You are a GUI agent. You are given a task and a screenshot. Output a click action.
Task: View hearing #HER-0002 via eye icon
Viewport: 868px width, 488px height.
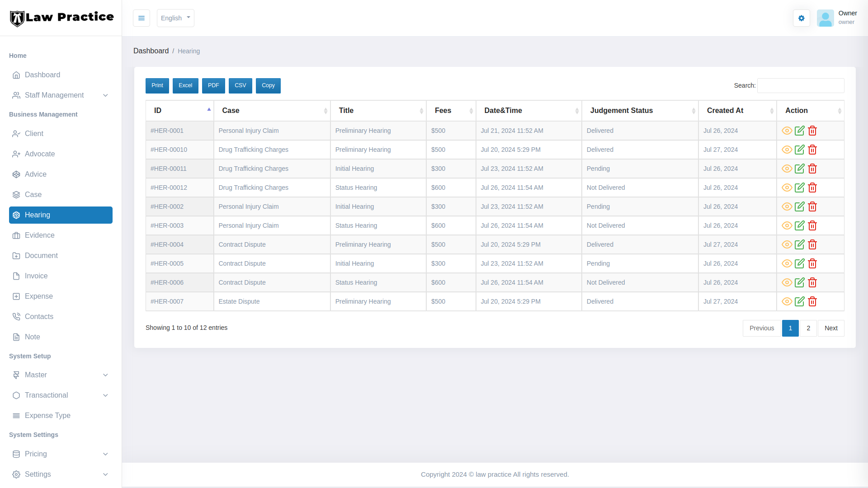coord(787,206)
